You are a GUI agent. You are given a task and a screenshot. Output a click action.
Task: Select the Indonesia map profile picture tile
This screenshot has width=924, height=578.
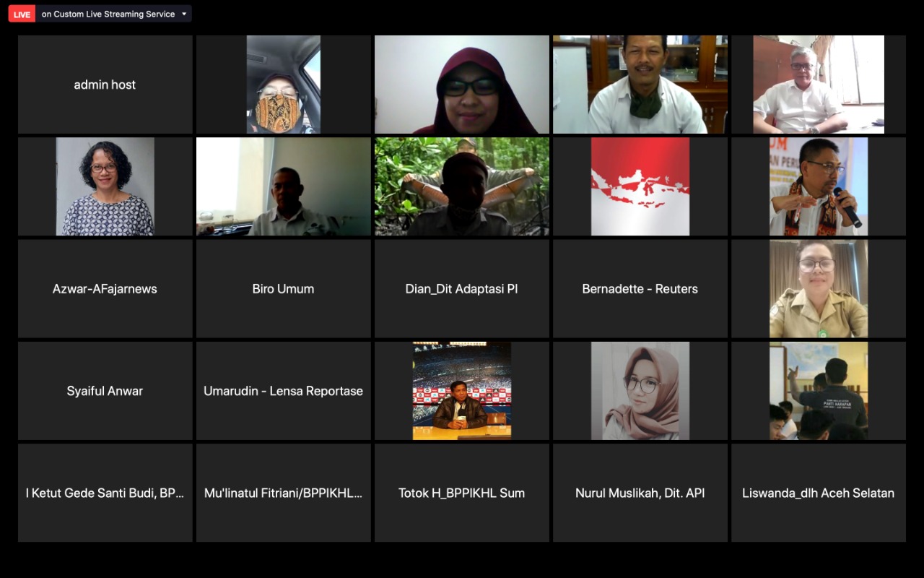(640, 186)
